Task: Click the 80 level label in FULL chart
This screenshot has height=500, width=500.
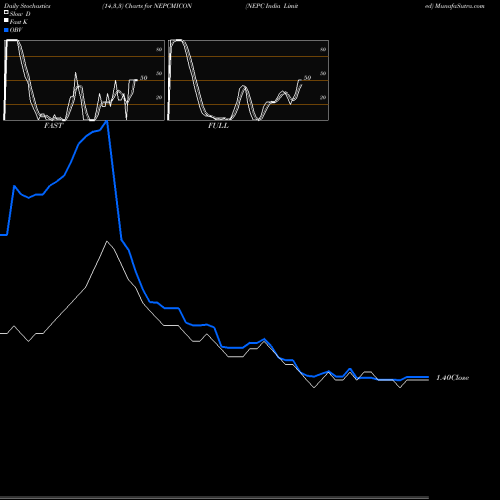Action: click(x=323, y=49)
